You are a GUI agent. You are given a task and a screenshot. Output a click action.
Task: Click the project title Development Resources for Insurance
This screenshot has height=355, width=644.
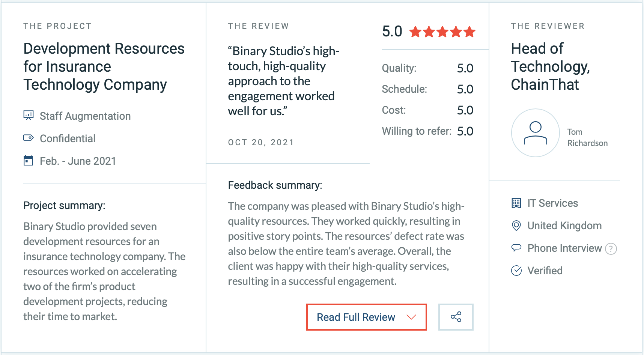104,66
